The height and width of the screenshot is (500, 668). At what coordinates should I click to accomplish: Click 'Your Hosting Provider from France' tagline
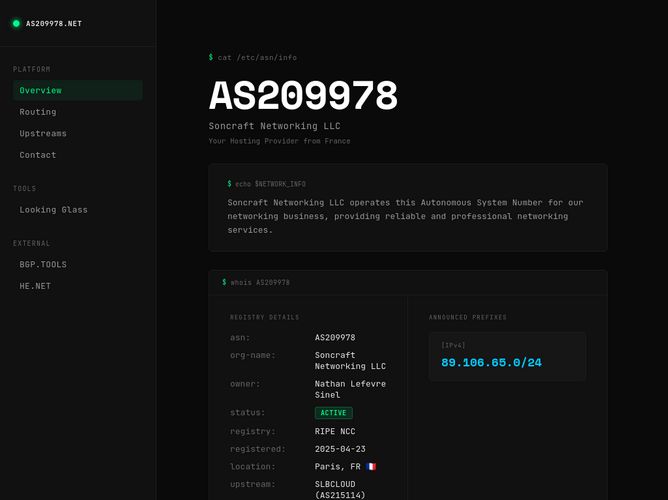point(279,141)
